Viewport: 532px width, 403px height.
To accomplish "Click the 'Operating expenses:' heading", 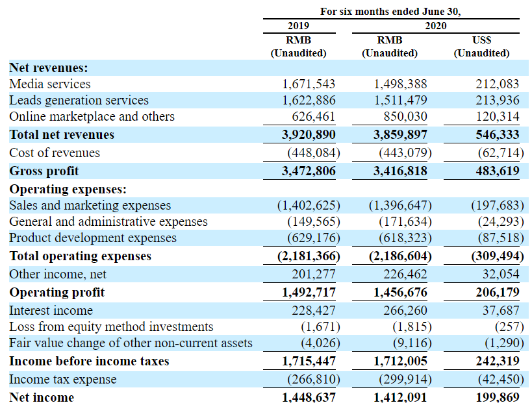I will tap(68, 189).
